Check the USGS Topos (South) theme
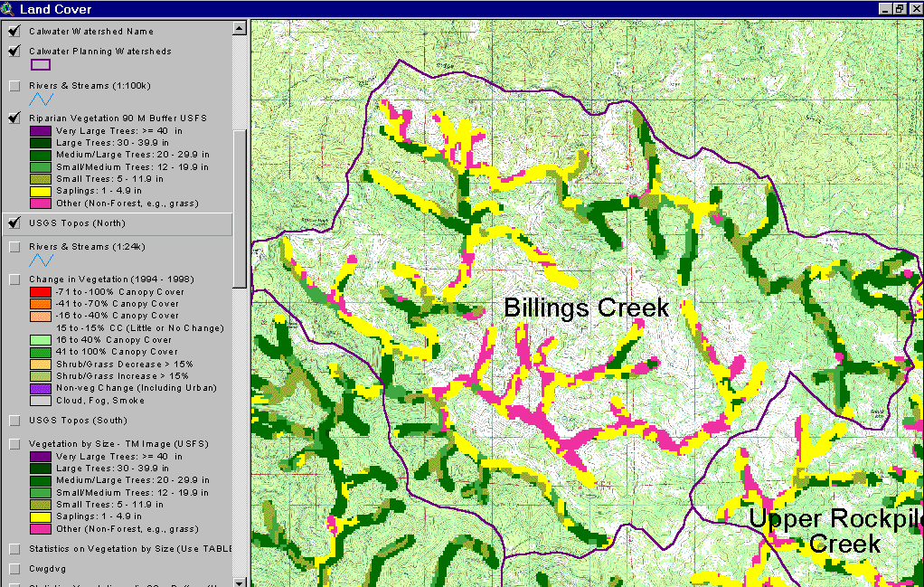 pos(14,421)
